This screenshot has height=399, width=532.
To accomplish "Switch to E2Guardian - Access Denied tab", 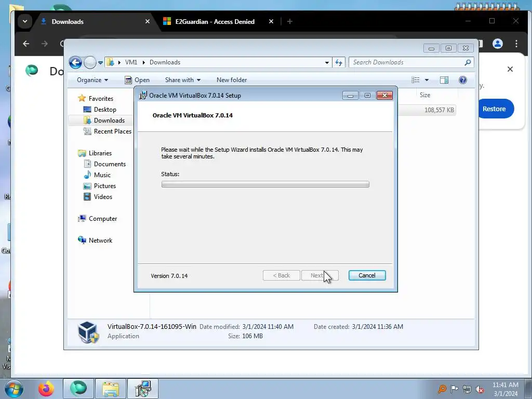I will (x=215, y=21).
